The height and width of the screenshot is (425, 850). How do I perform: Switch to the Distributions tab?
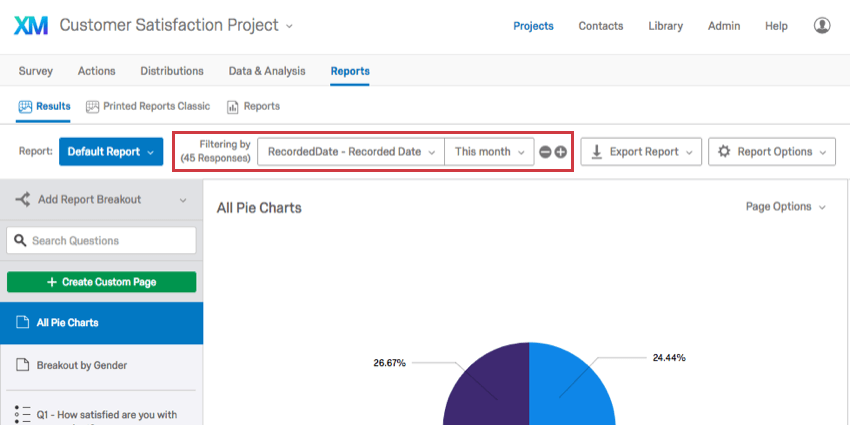pos(172,71)
